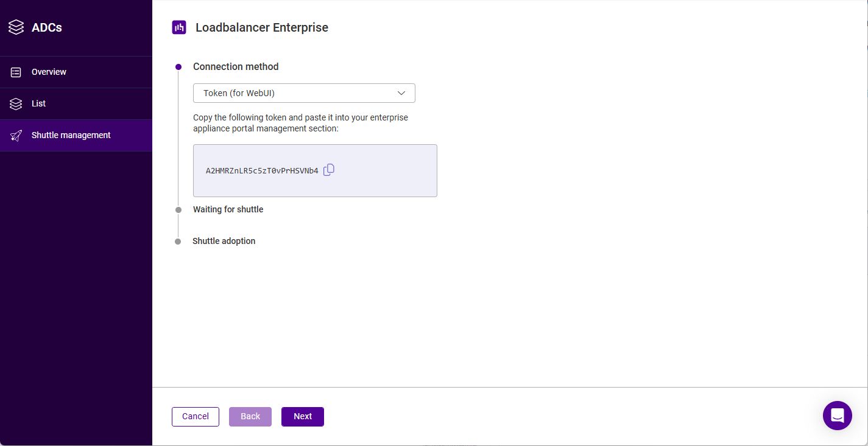
Task: Click the 'Copy the following token' instruction text
Action: 300,123
